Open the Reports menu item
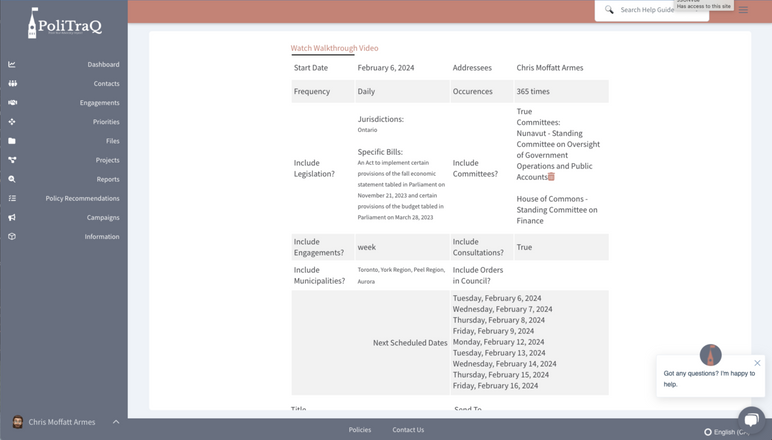The height and width of the screenshot is (440, 772). 108,179
